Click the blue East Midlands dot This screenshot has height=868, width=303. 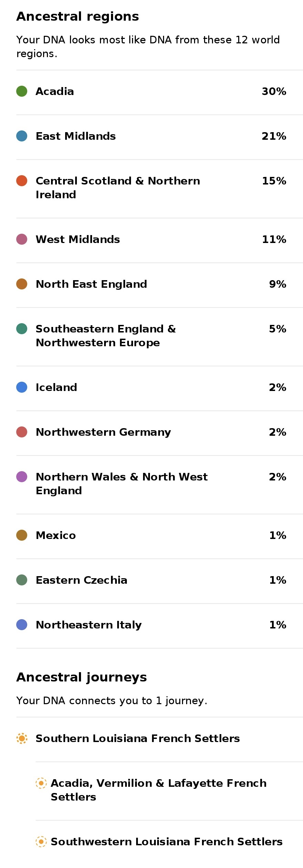(22, 136)
